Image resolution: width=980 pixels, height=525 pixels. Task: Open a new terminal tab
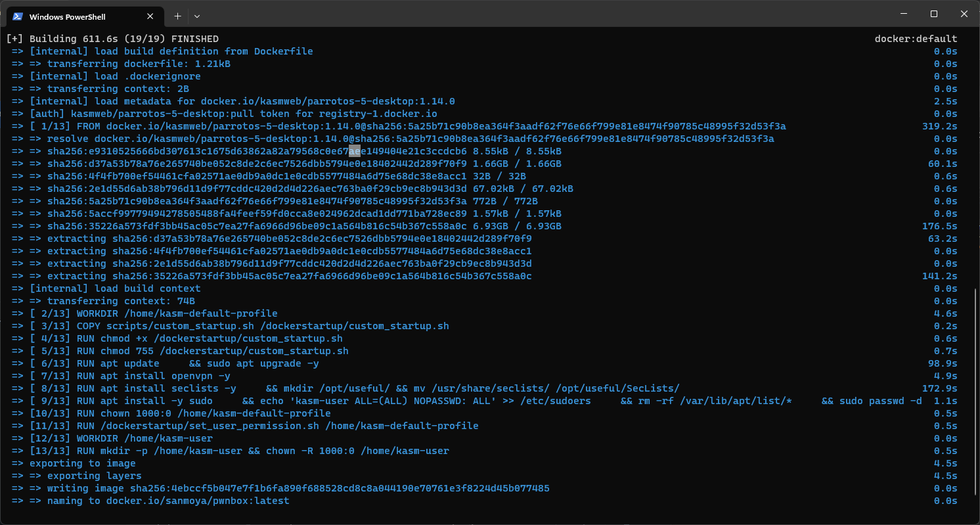point(177,16)
